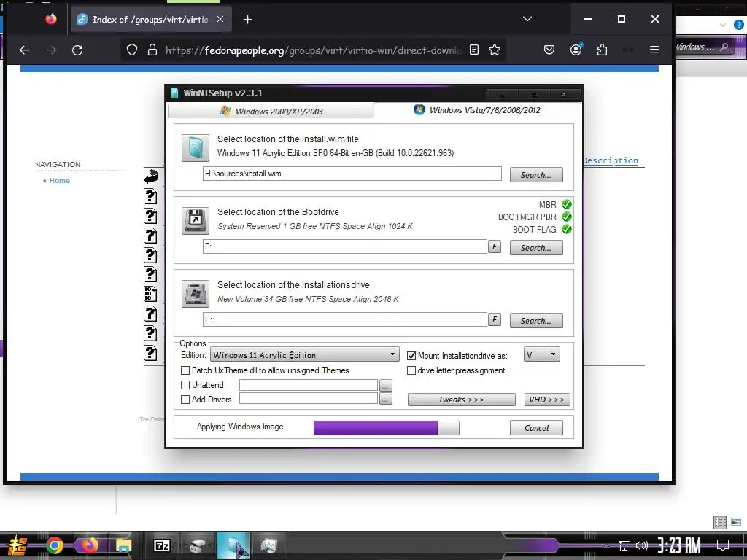Enable the Add Drivers checkbox
Screen dimensions: 747x560
click(x=185, y=400)
